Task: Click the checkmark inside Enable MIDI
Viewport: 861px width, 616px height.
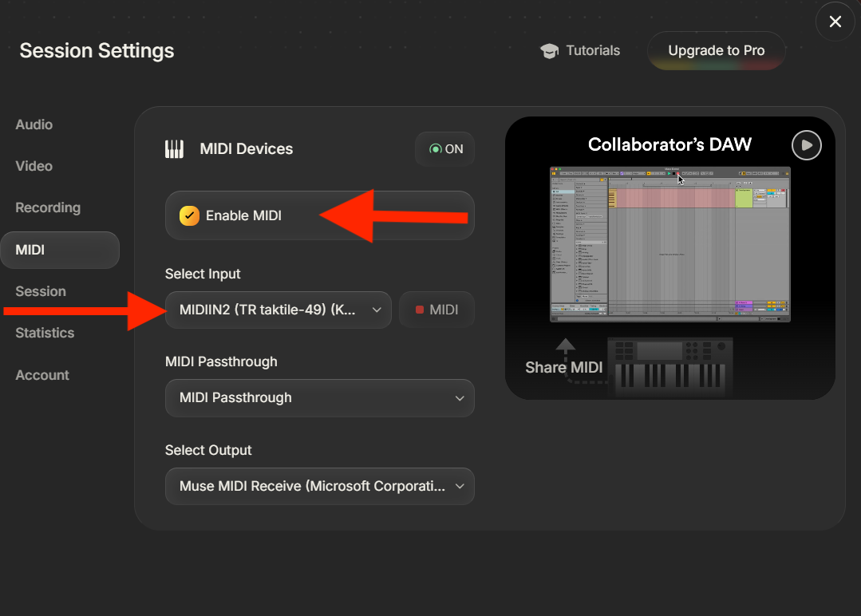Action: (189, 215)
